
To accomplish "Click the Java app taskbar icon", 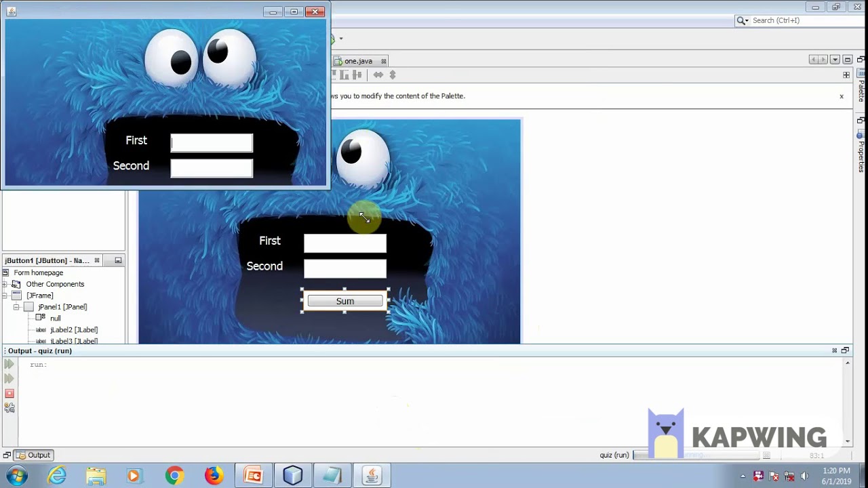I will coord(372,476).
